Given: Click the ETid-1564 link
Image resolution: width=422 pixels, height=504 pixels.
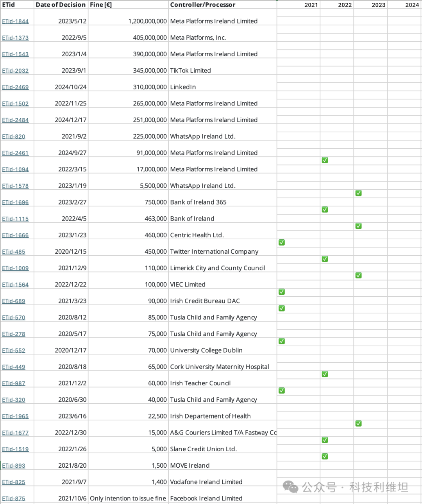Looking at the screenshot, I should (15, 284).
